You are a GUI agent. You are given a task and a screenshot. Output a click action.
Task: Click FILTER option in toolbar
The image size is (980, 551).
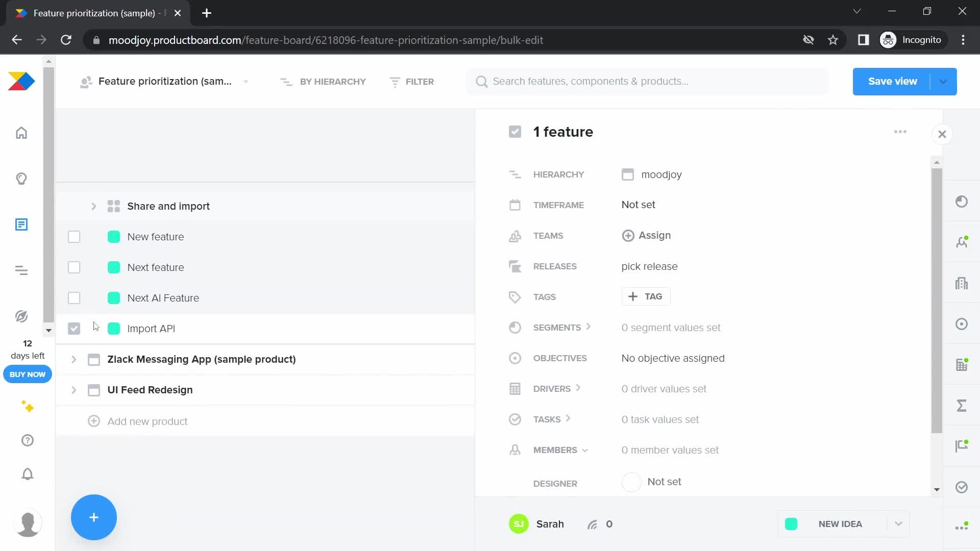tap(412, 81)
